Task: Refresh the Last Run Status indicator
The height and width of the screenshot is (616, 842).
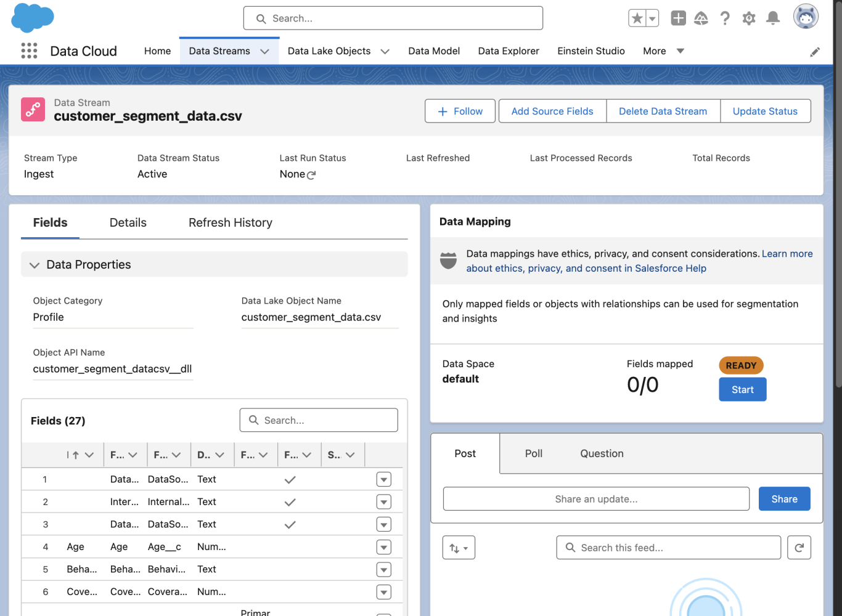Action: tap(311, 174)
